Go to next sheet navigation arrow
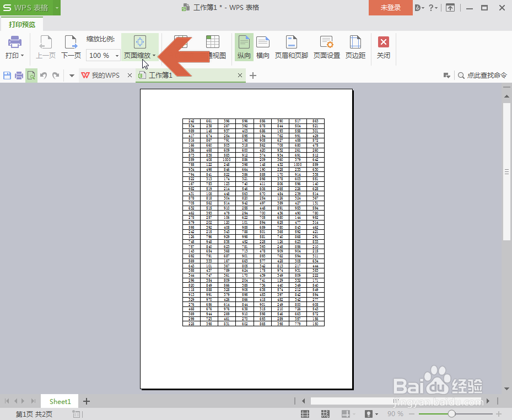The height and width of the screenshot is (420, 512). pyautogui.click(x=23, y=401)
